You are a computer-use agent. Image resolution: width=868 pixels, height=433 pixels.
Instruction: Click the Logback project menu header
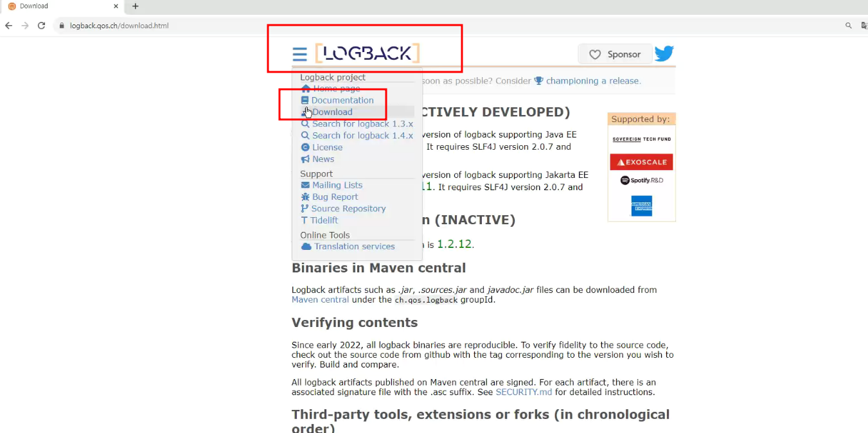point(333,77)
